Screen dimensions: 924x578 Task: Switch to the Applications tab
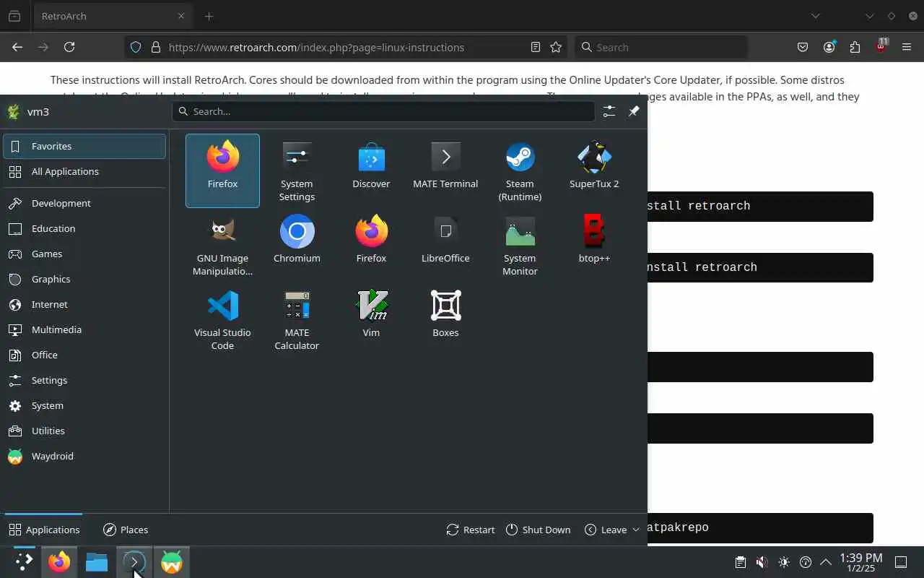pos(44,530)
